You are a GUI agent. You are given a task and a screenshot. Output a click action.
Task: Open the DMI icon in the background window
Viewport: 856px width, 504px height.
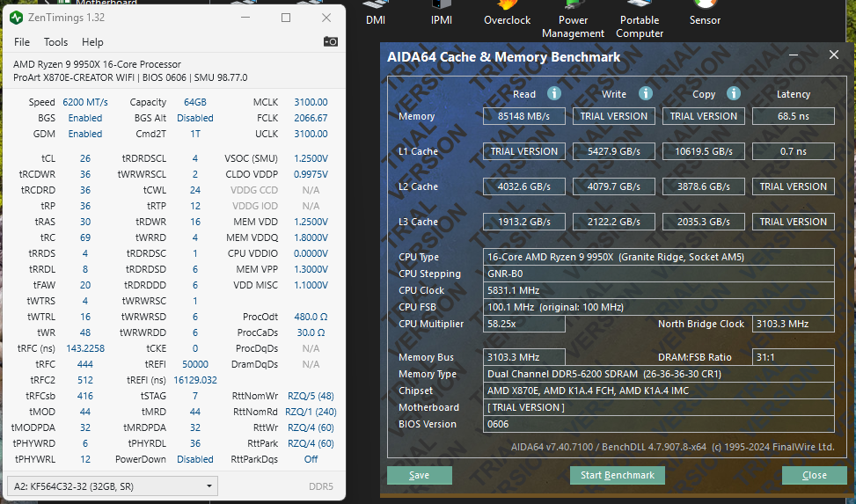pos(376,13)
